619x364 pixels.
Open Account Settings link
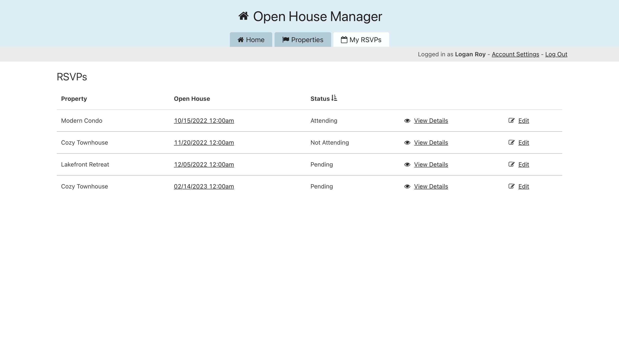(x=515, y=54)
